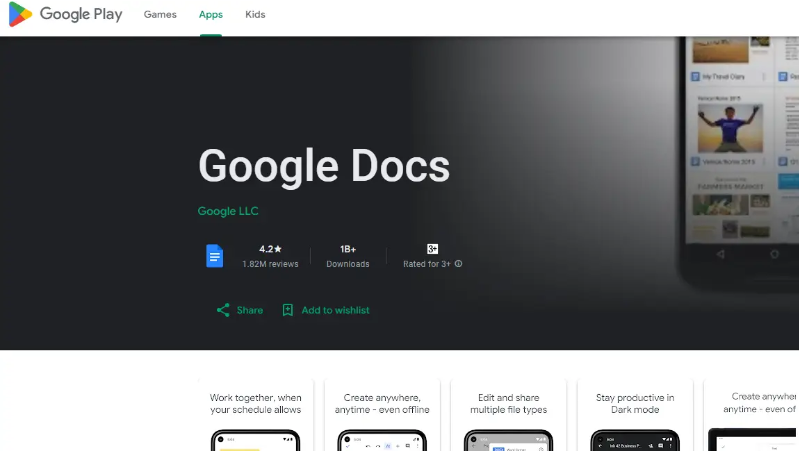This screenshot has width=799, height=452.
Task: Click the 1B+ Downloads stat
Action: tap(348, 256)
